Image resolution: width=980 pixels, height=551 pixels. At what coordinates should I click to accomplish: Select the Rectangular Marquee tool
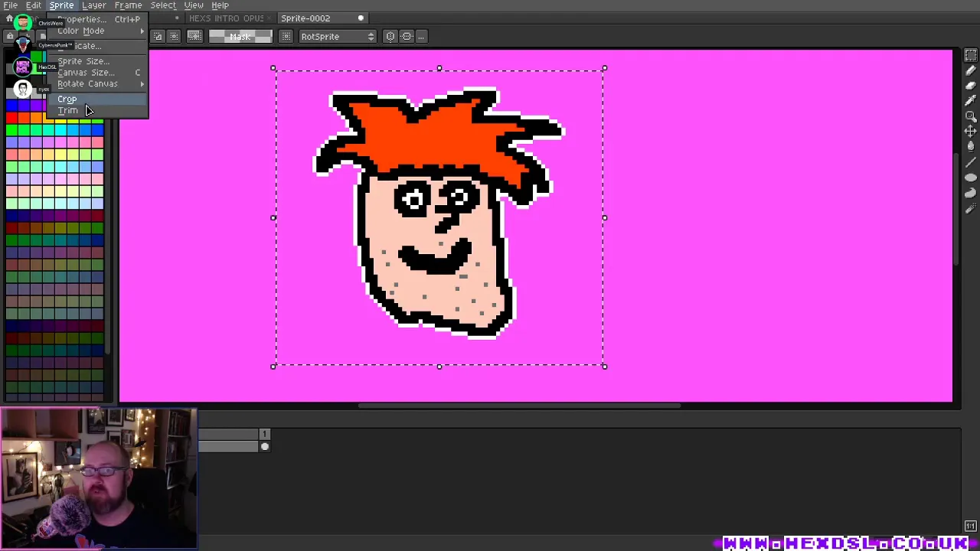(x=970, y=55)
